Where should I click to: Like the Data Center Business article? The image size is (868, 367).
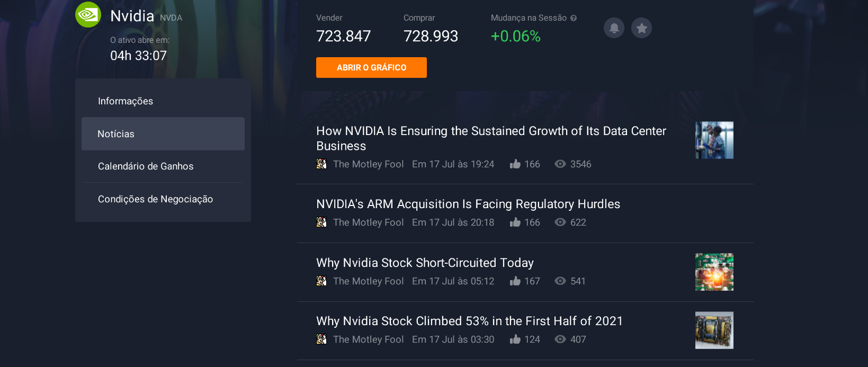(515, 164)
